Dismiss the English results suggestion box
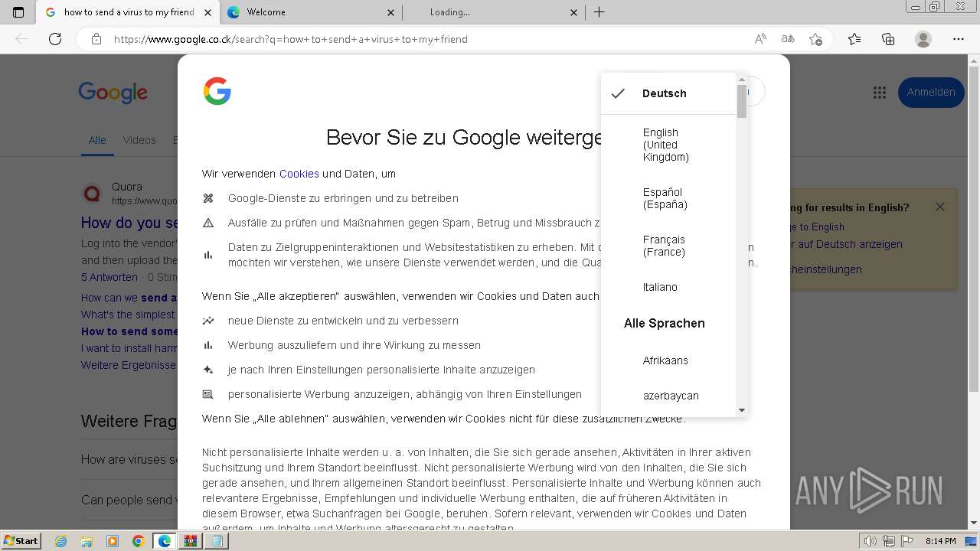This screenshot has height=551, width=980. coord(940,207)
